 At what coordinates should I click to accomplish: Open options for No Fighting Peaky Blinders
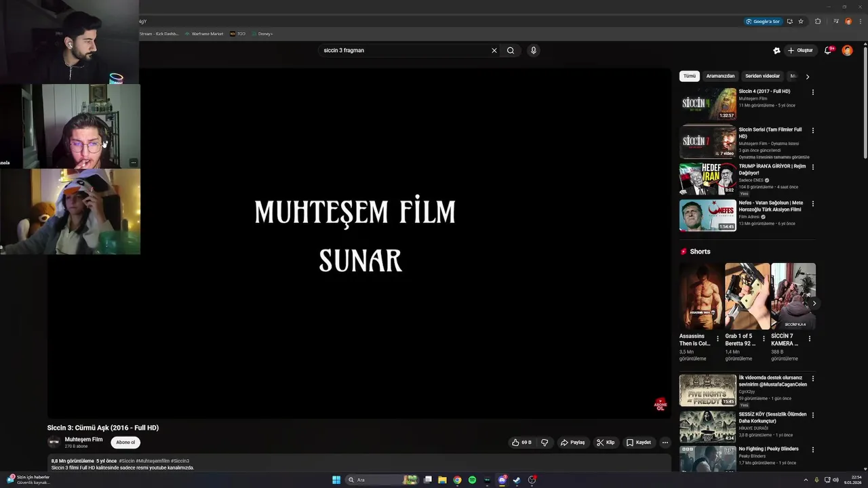pyautogui.click(x=813, y=450)
